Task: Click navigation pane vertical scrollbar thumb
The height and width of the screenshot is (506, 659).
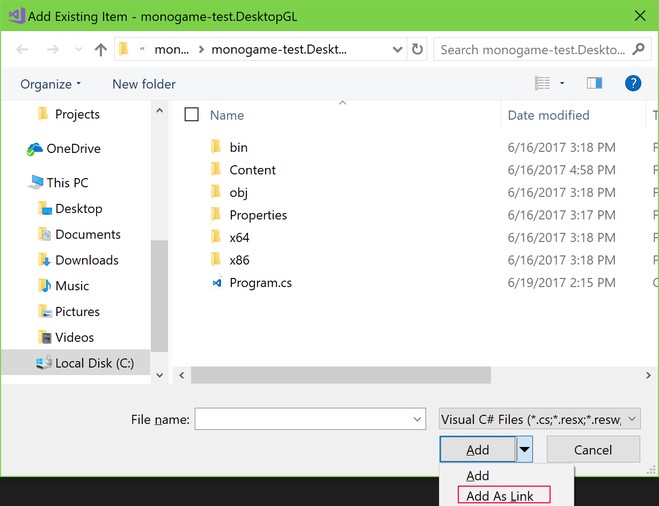Action: tap(160, 296)
